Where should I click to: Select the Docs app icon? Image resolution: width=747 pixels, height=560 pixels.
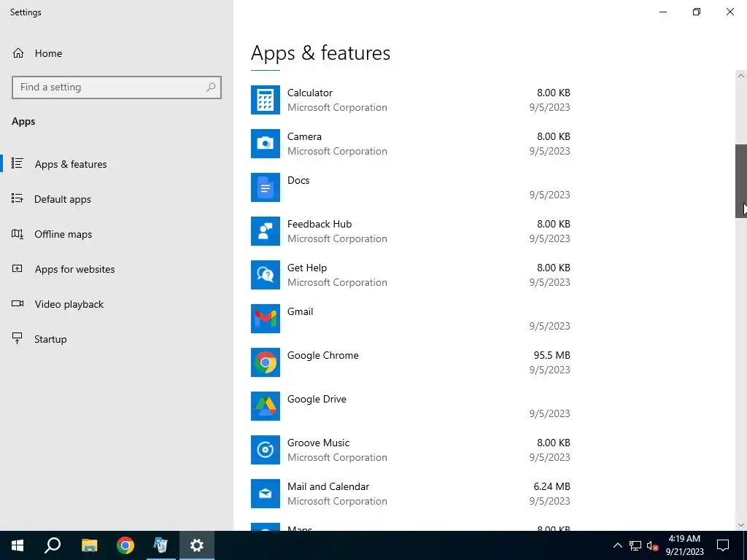point(266,187)
